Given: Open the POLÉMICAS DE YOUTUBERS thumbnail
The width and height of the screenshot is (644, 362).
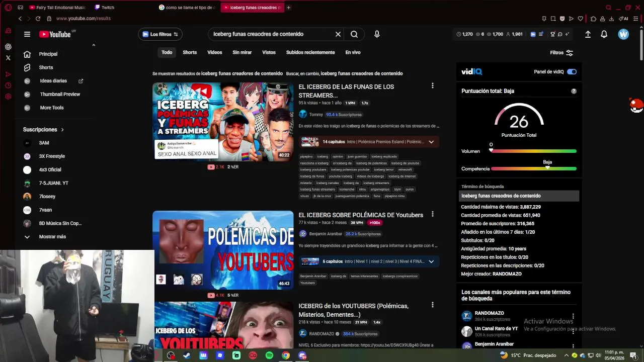Looking at the screenshot, I should point(223,250).
